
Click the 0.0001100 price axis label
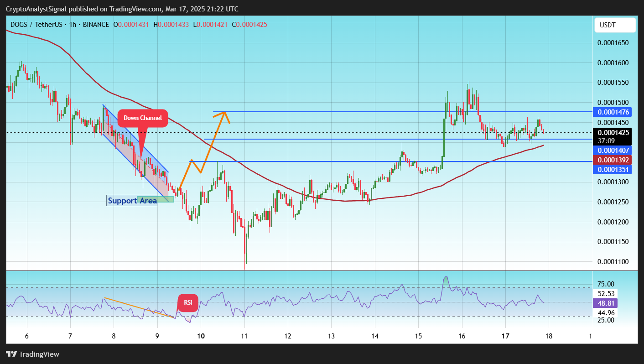click(x=613, y=262)
